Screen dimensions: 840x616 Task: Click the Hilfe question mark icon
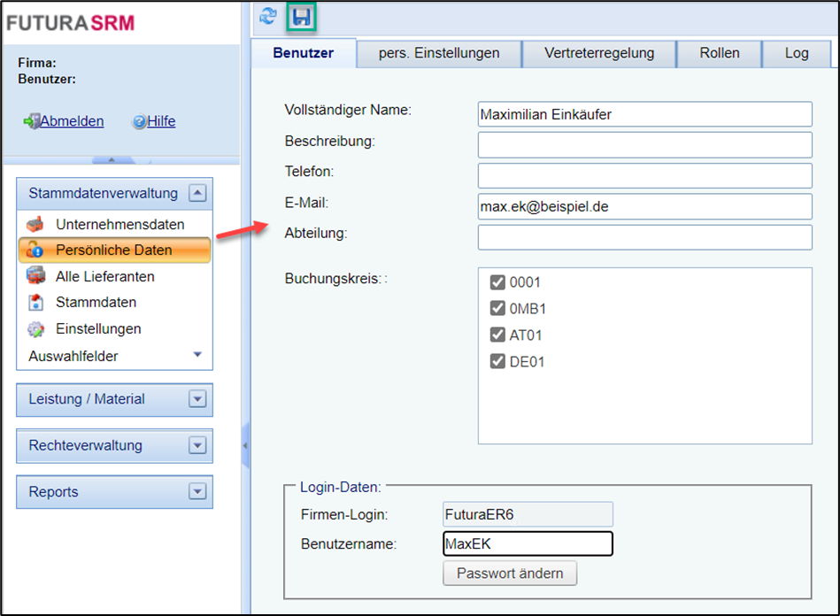tap(139, 122)
